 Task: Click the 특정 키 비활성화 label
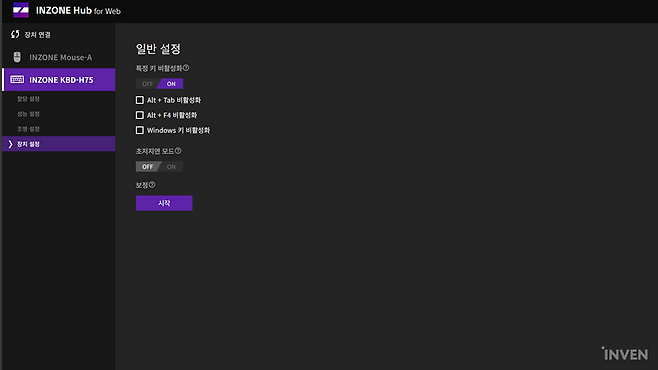click(159, 68)
